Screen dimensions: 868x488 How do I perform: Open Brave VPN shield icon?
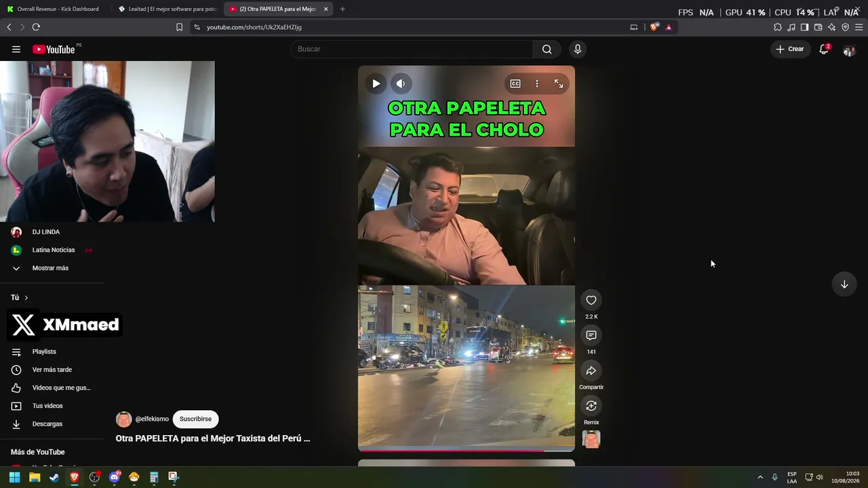(845, 27)
